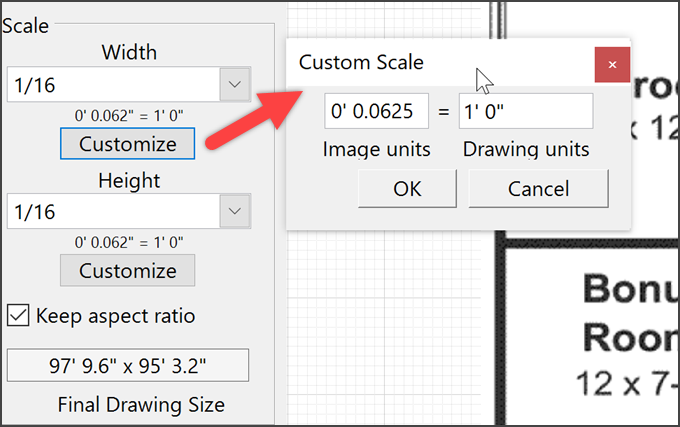This screenshot has height=427, width=680.
Task: Click the scale text under Width combo
Action: (x=129, y=116)
